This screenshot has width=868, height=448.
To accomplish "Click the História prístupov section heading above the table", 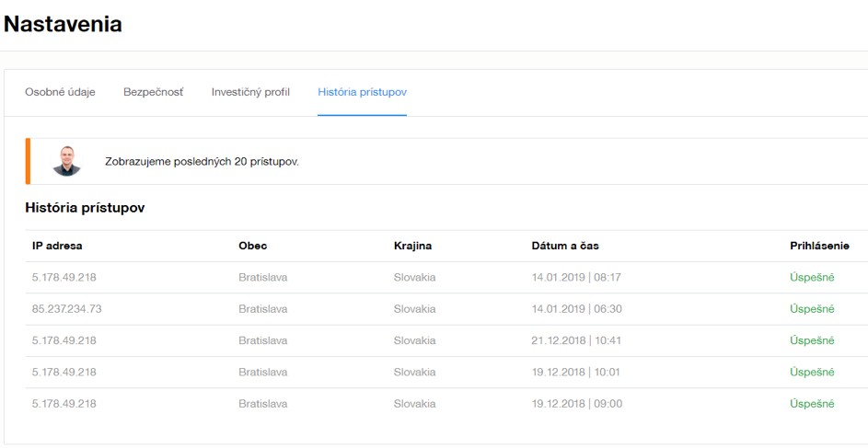I will (x=85, y=208).
